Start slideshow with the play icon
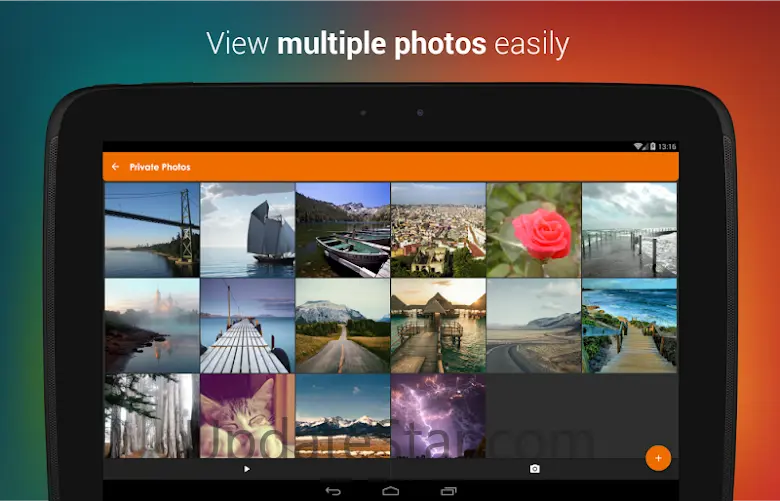 coord(247,468)
